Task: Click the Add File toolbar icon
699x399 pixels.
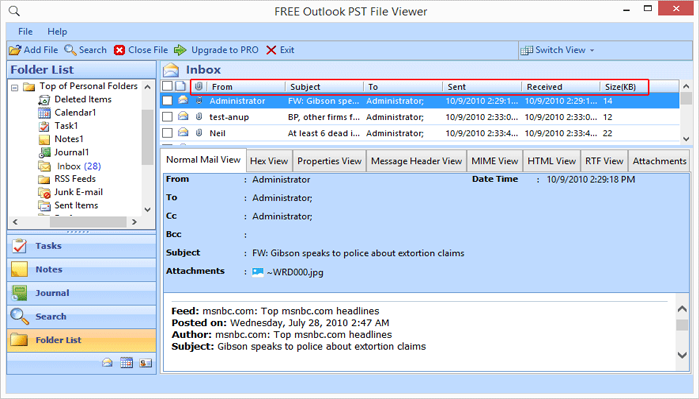Action: coord(15,50)
